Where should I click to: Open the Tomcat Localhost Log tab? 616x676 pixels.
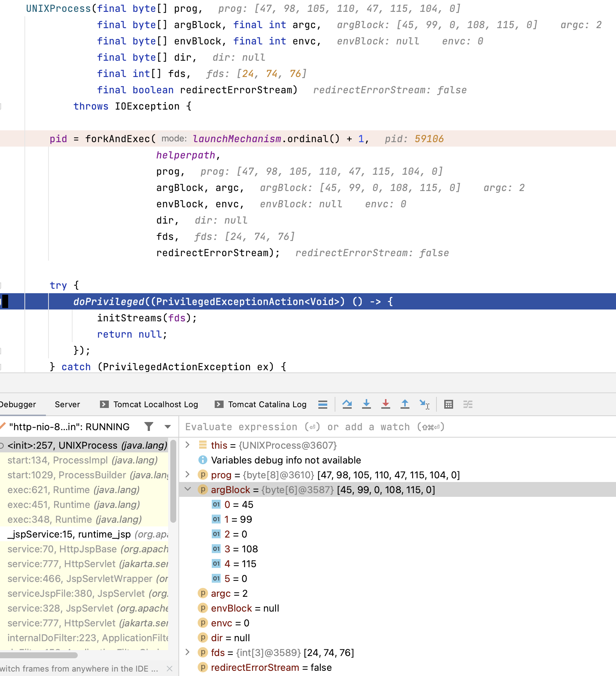149,405
